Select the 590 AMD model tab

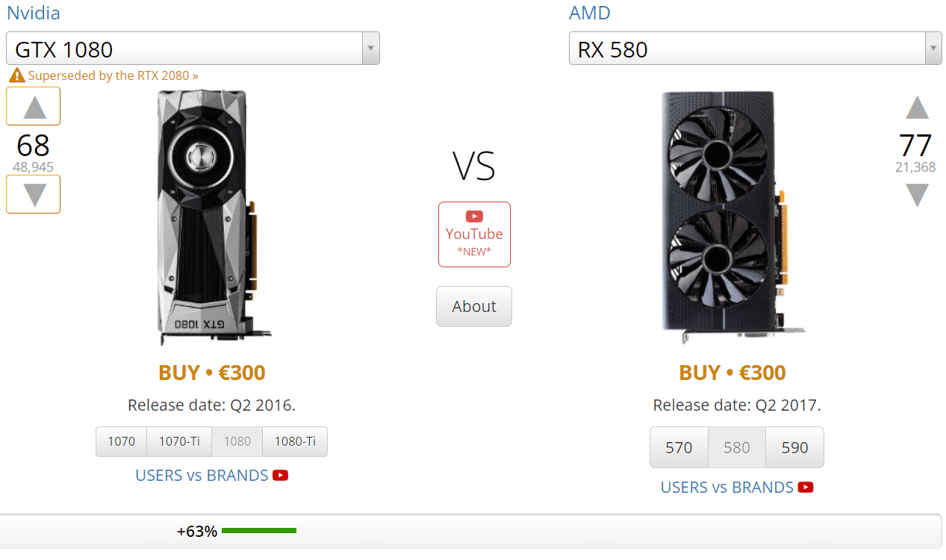point(794,447)
